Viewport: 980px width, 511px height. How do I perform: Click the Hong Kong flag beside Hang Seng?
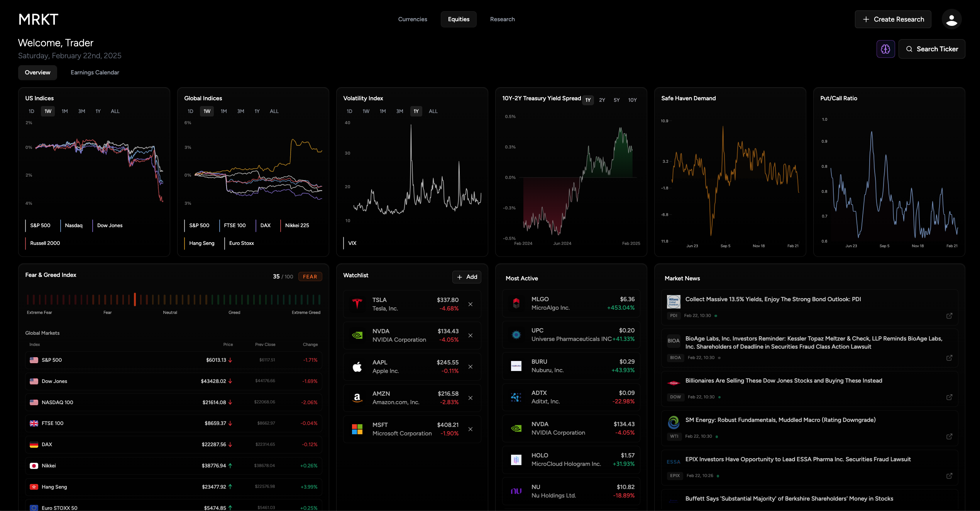(x=34, y=487)
